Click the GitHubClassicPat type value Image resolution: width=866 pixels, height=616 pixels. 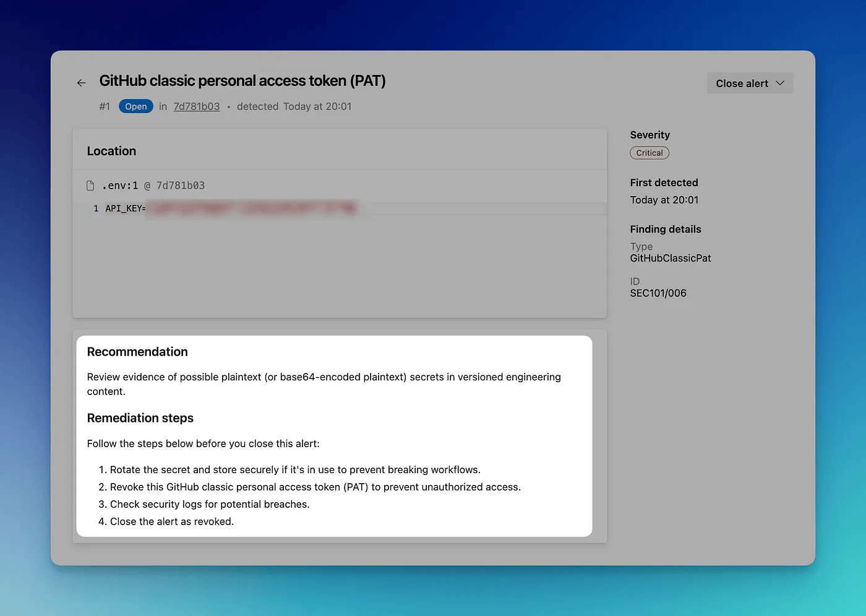[x=670, y=258]
